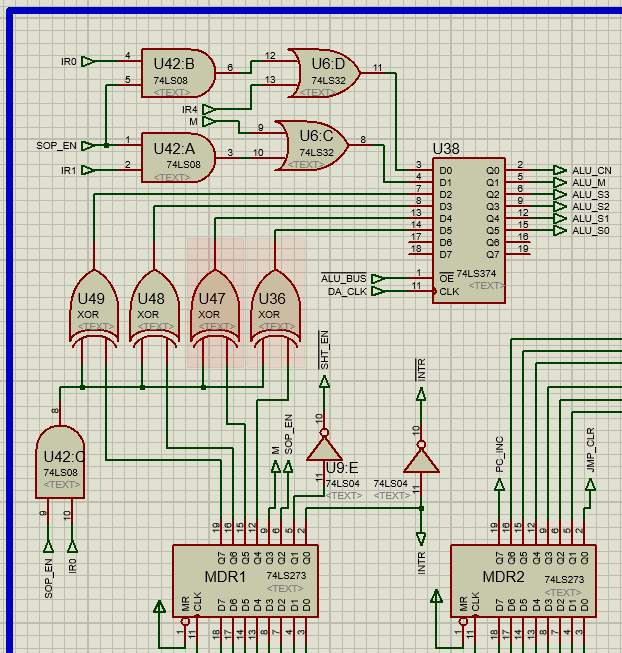Click the IR4 input terminal
Image resolution: width=622 pixels, height=653 pixels.
(209, 110)
